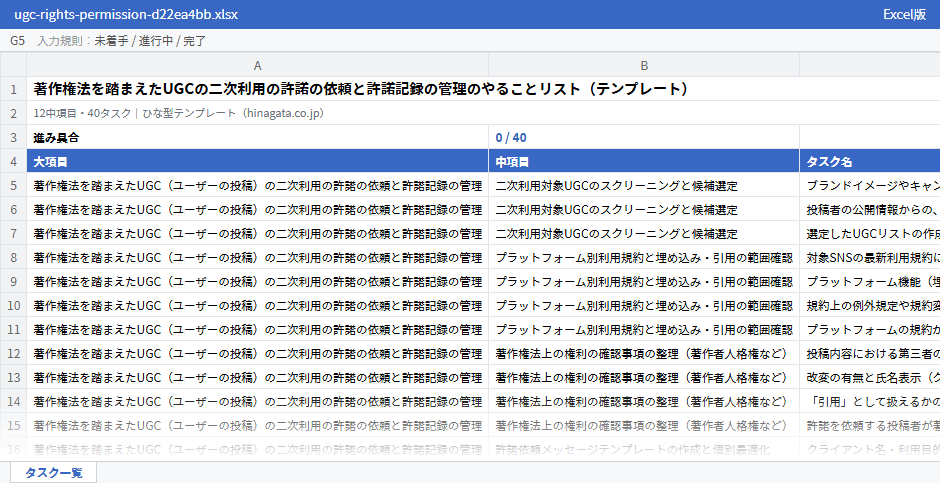Select row header 6

[13, 209]
